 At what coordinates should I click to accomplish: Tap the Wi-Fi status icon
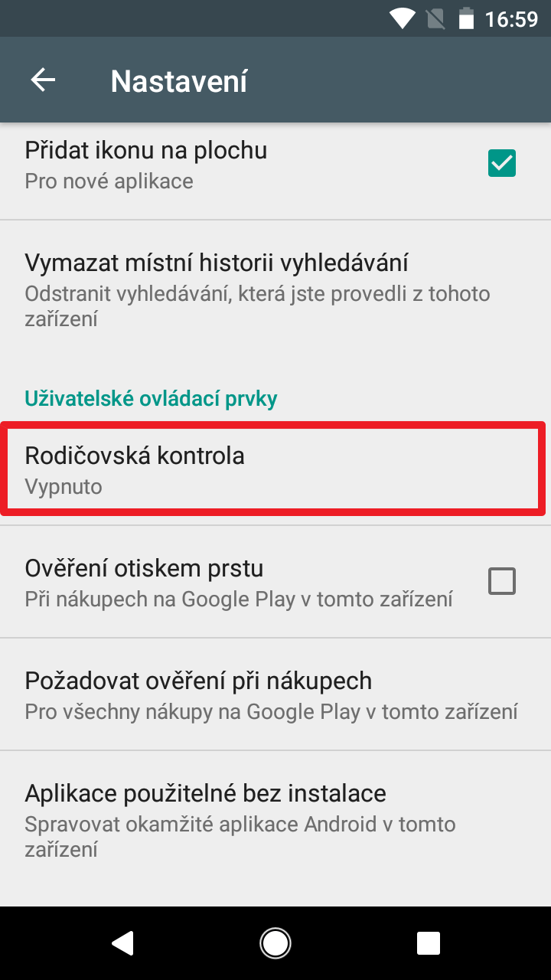coord(403,18)
